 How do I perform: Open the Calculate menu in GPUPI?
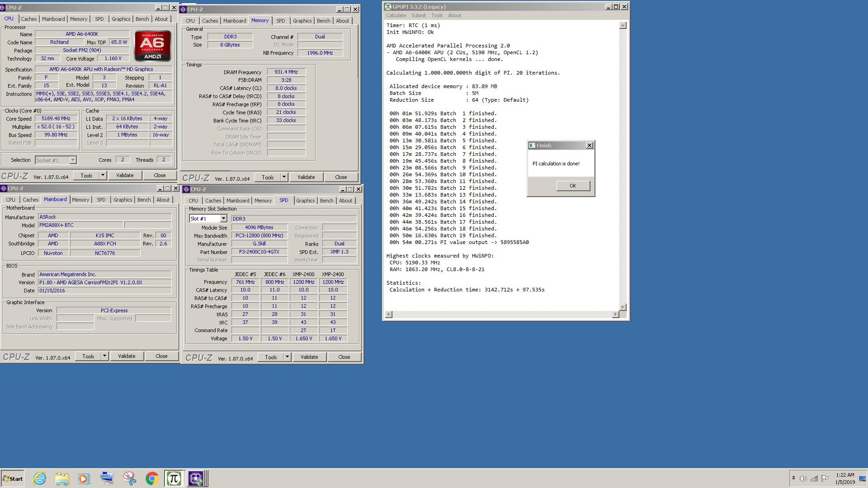pyautogui.click(x=396, y=15)
